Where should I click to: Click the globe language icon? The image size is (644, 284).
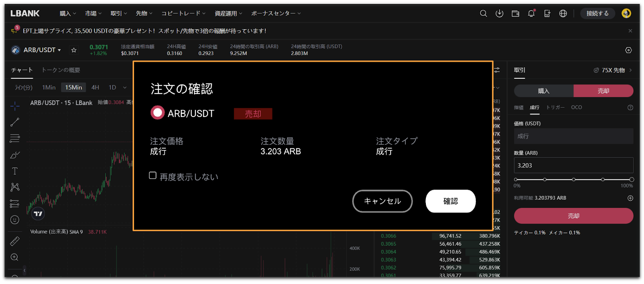(563, 14)
